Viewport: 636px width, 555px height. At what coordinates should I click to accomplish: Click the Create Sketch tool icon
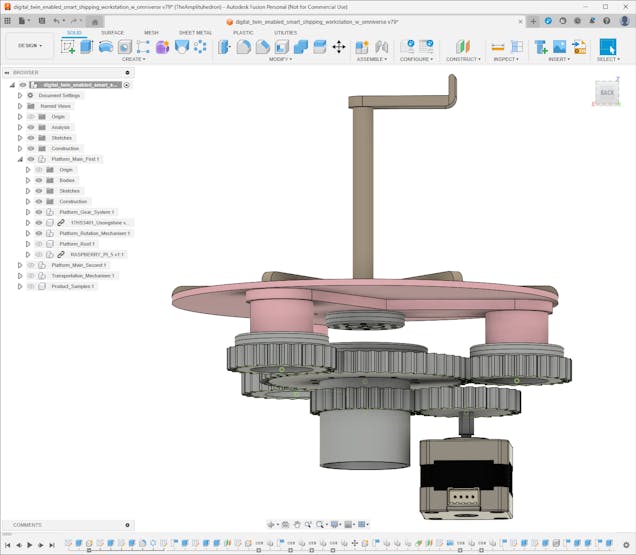[68, 46]
